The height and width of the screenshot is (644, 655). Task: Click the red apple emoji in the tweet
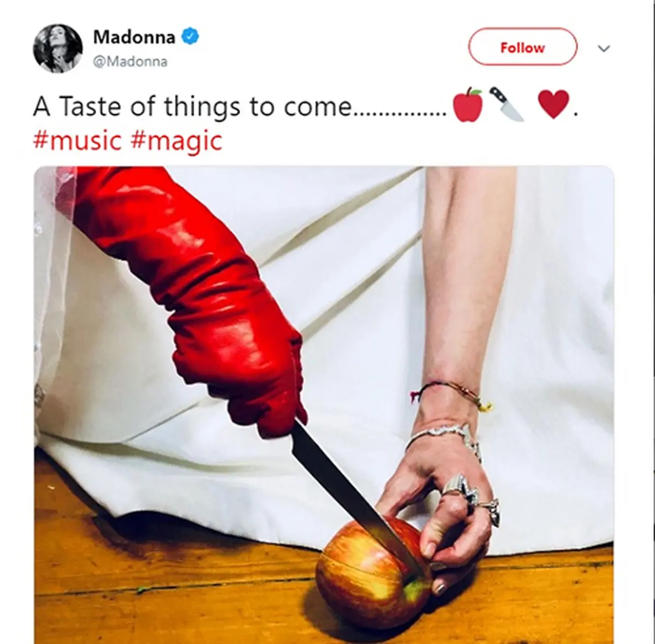pyautogui.click(x=468, y=105)
